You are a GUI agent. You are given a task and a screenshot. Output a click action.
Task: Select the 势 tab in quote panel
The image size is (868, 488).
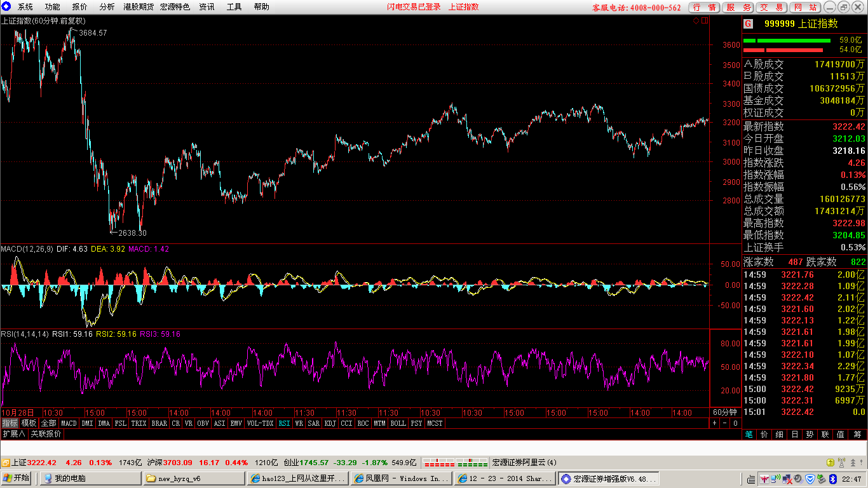pyautogui.click(x=810, y=435)
